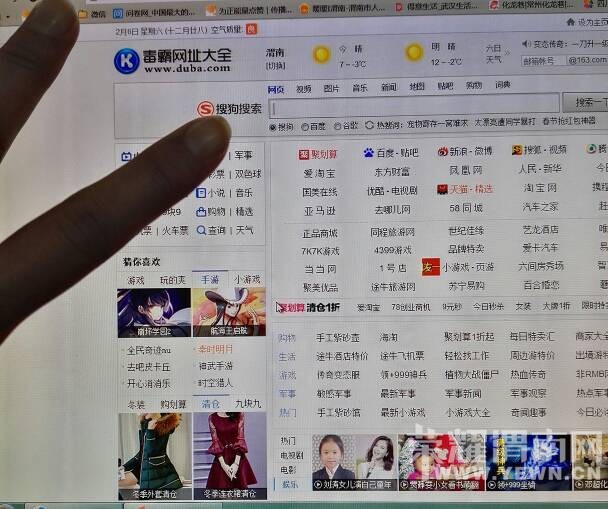Image resolution: width=608 pixels, height=509 pixels.
Task: Select the 娱乐 video category
Action: point(289,484)
